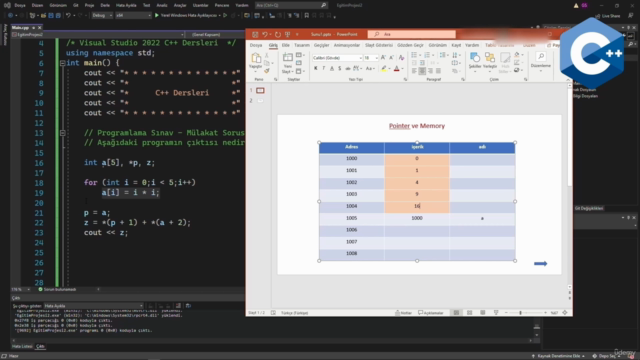Click the Visual Studio Ara (Ctrl+Q) search
Screen dimensions: 640x360
coord(291,5)
